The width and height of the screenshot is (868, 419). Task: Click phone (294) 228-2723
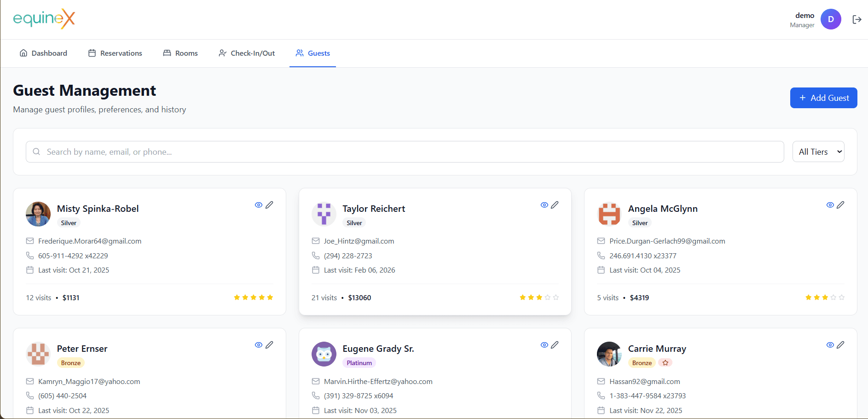348,256
